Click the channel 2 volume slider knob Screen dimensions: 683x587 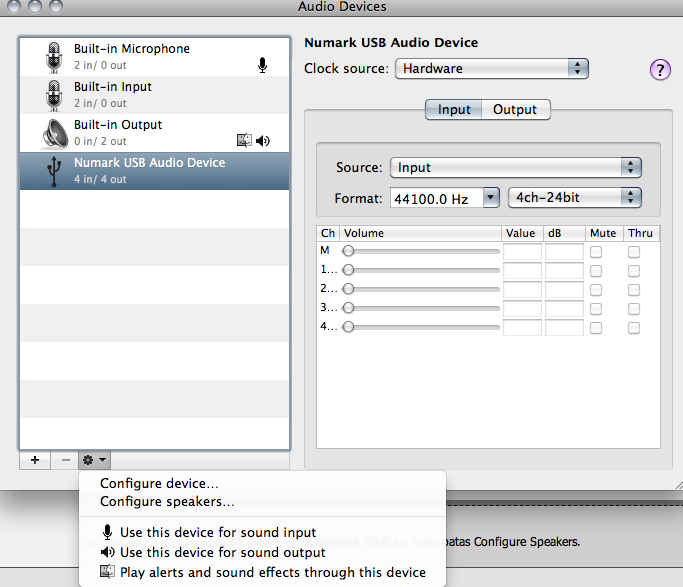point(348,289)
